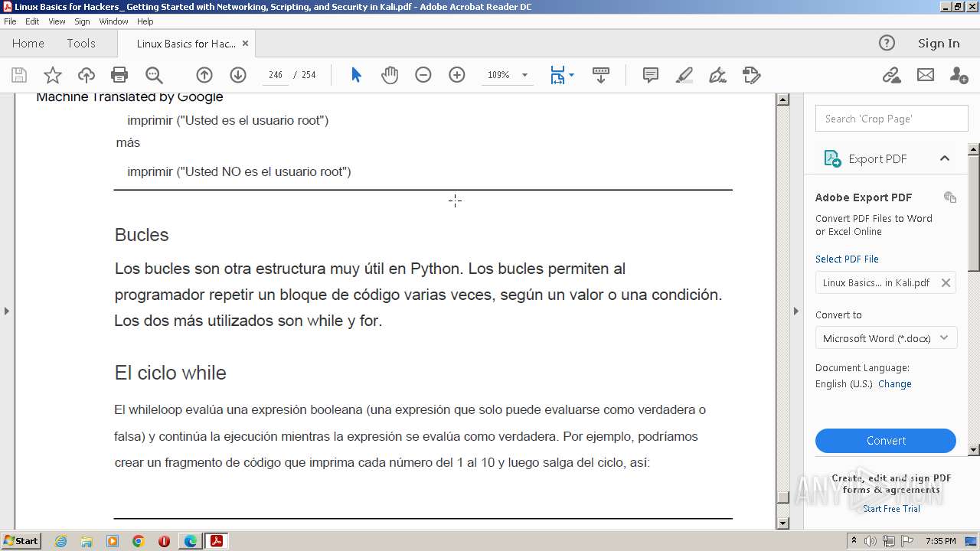The image size is (980, 551).
Task: Expand the left navigation pane
Action: (x=7, y=311)
